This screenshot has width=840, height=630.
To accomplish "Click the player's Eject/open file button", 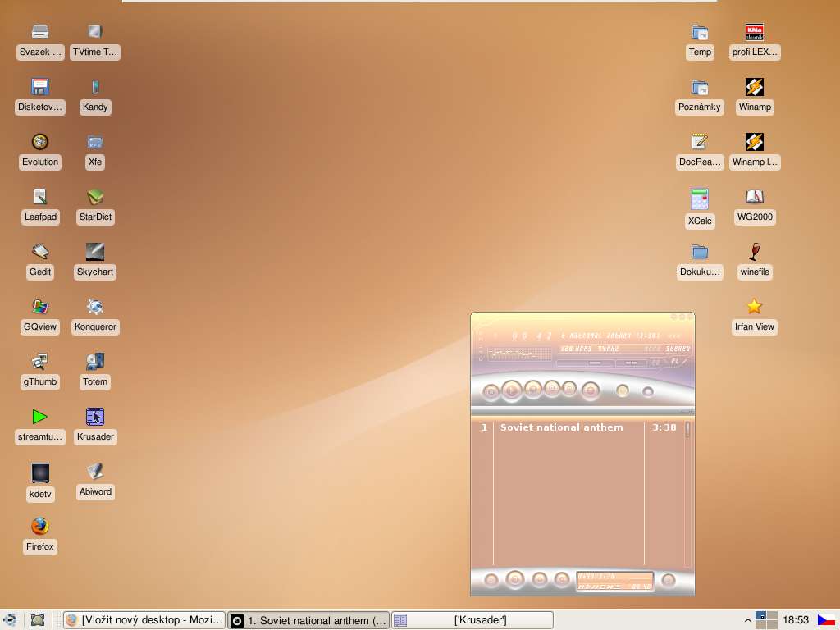I will (591, 390).
